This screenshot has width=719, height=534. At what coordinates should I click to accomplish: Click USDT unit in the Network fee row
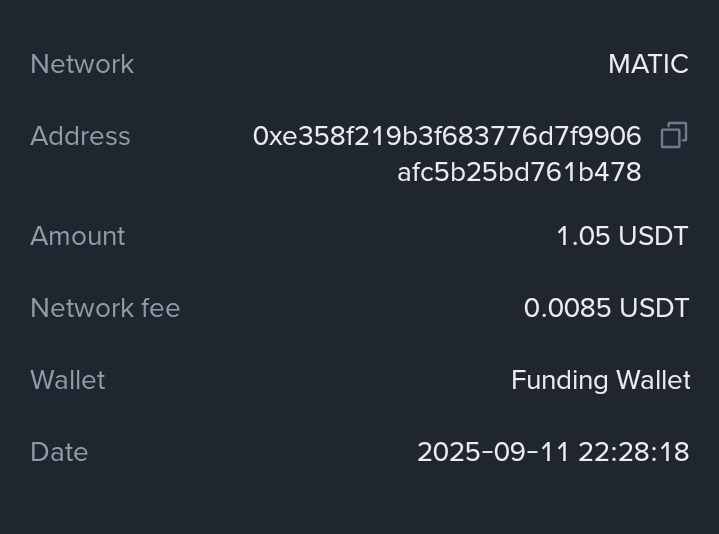tap(654, 308)
